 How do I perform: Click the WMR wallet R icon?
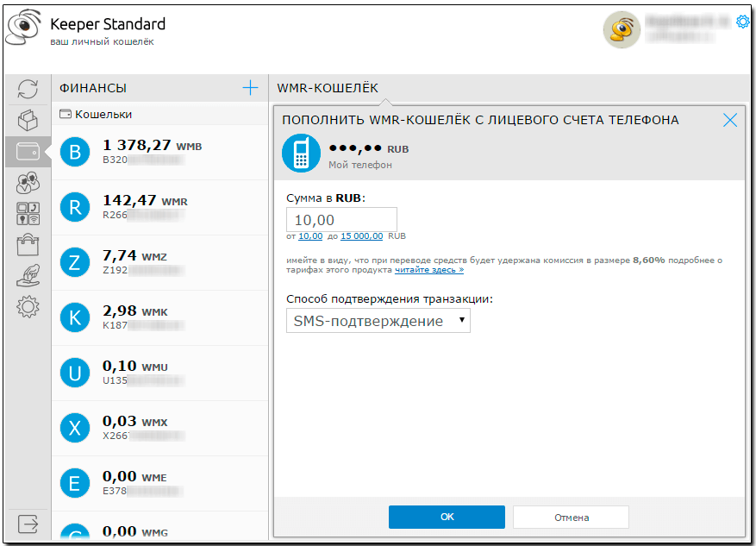(x=75, y=207)
